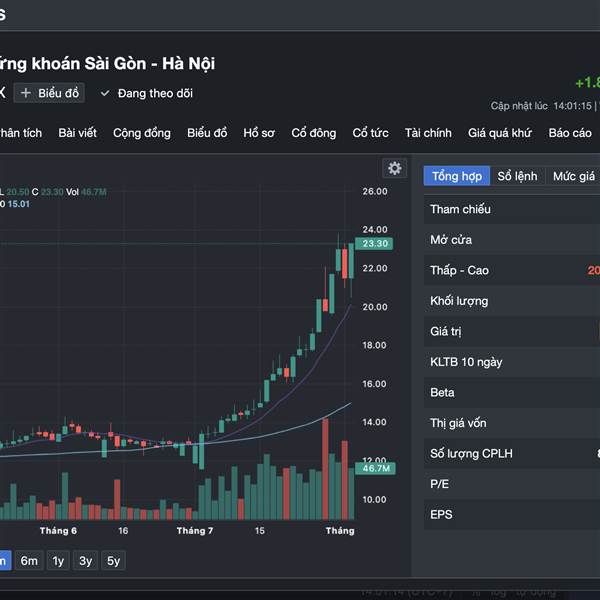Screen dimensions: 600x600
Task: Select Tài chính tab
Action: pyautogui.click(x=428, y=133)
